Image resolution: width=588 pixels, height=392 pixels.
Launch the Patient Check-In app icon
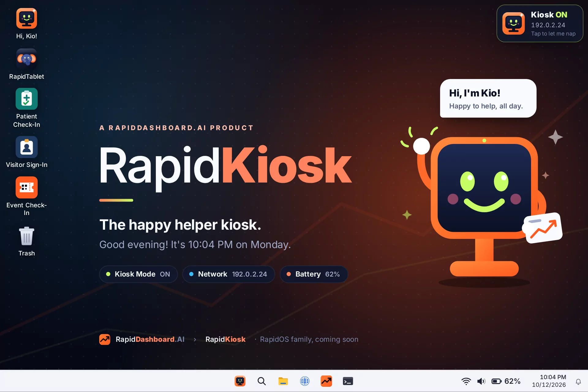[27, 99]
